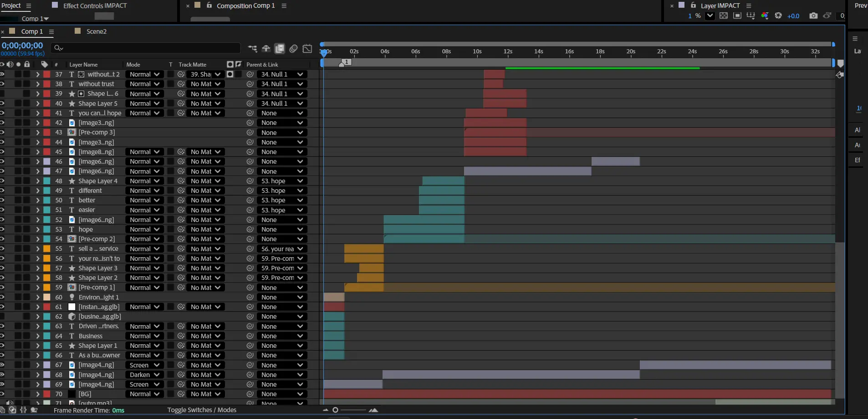Open blend mode dropdown for image4 layer 68
The width and height of the screenshot is (868, 419).
[x=144, y=375]
